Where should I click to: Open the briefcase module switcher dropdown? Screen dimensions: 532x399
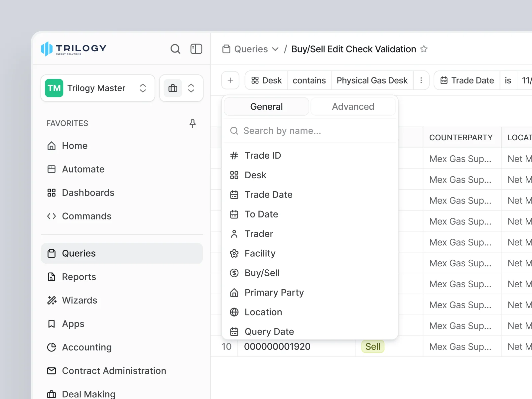pyautogui.click(x=181, y=88)
